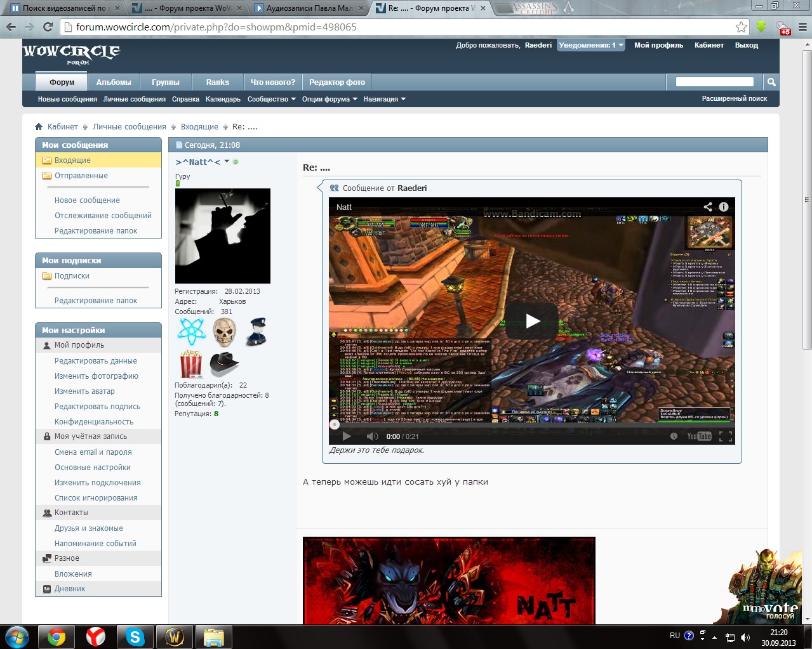Click the >^Natt^< user avatar image
The height and width of the screenshot is (649, 812).
[x=223, y=236]
